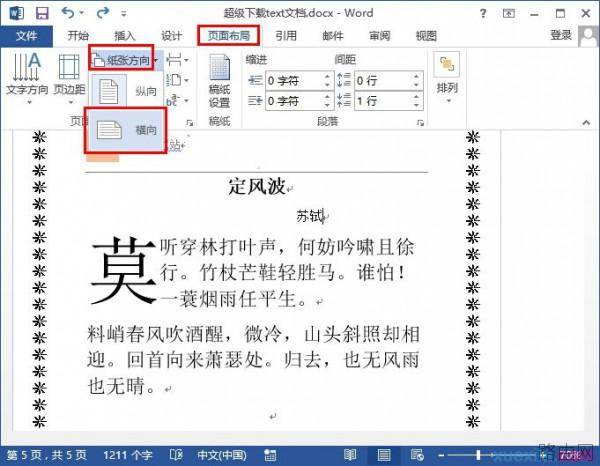Switch to Print Layout view
This screenshot has height=466, width=600.
(x=384, y=455)
